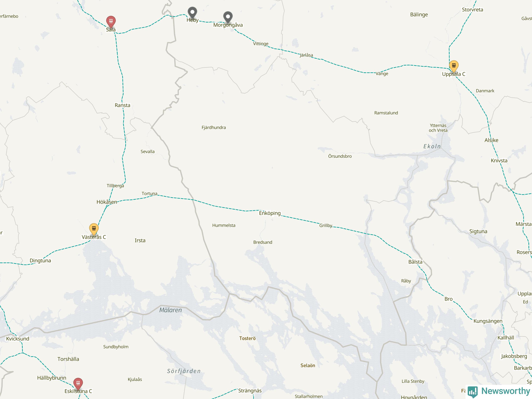The width and height of the screenshot is (532, 399).
Task: Click the Fjärdhundra place label
Action: coord(214,127)
